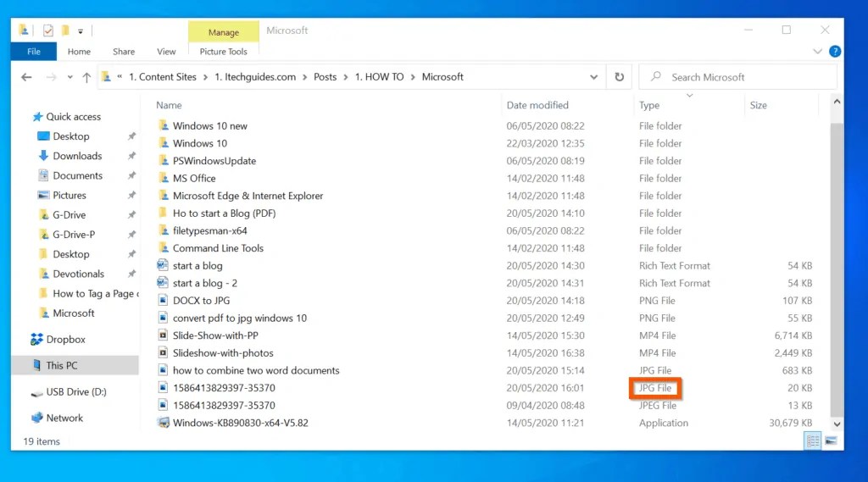Open Pictures in the navigation pane
Viewport: 868px width, 482px height.
coord(70,196)
